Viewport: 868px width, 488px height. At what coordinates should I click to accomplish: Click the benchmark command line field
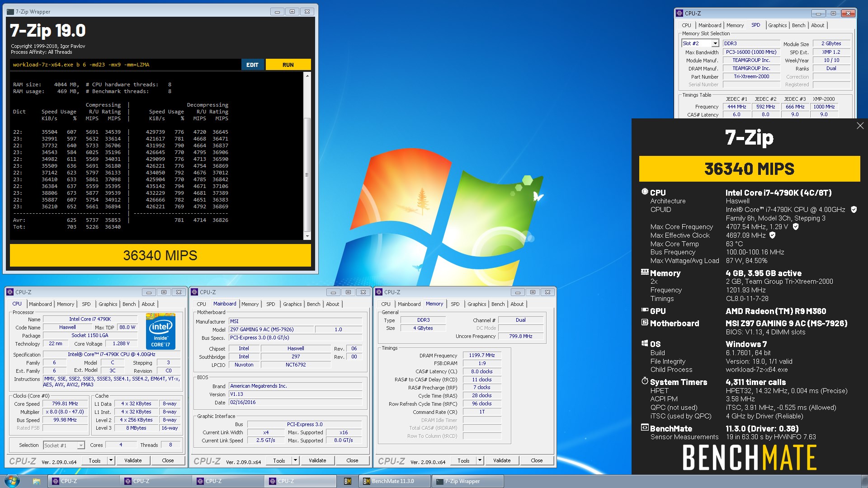point(125,65)
